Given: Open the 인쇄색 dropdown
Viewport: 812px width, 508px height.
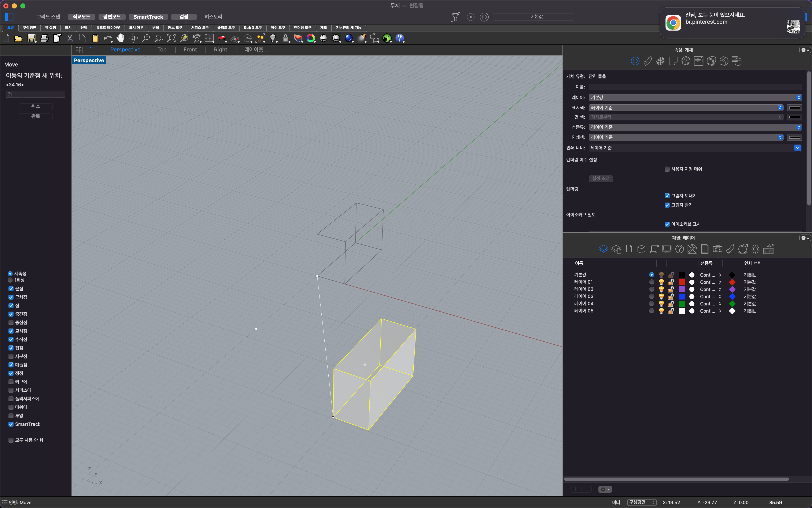Looking at the screenshot, I should (x=686, y=137).
